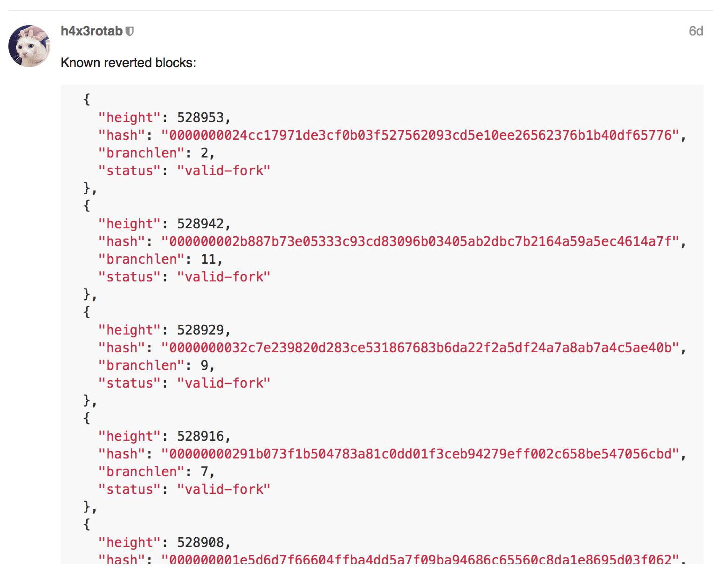Open h4x3rotab's cat avatar profile
Screen dimensions: 713x588
(x=29, y=46)
